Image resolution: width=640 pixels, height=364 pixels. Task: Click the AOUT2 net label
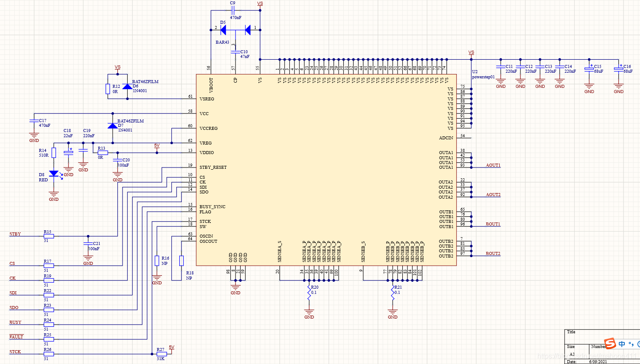pyautogui.click(x=493, y=195)
